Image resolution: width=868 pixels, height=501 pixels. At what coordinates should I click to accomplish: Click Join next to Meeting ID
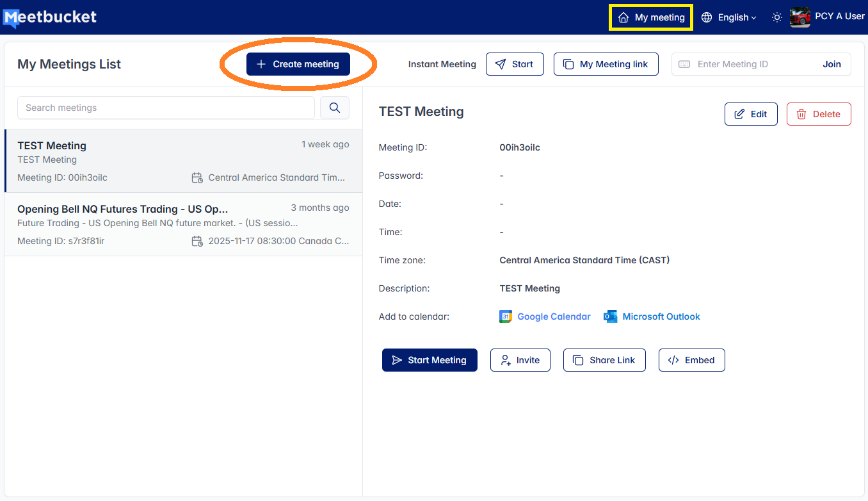832,64
